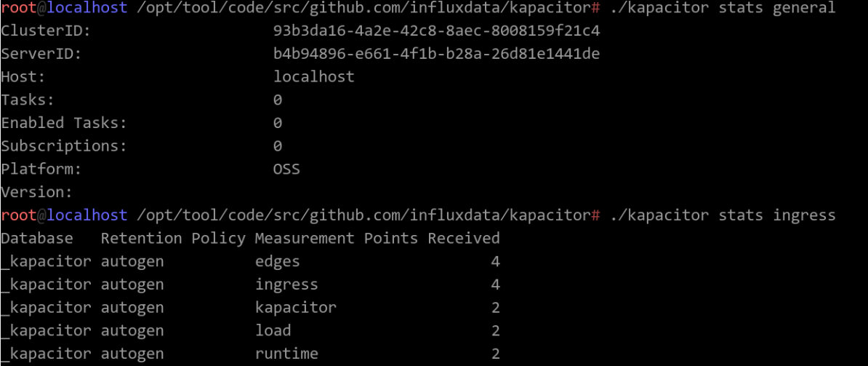Click the 'Database' column header

coord(37,239)
